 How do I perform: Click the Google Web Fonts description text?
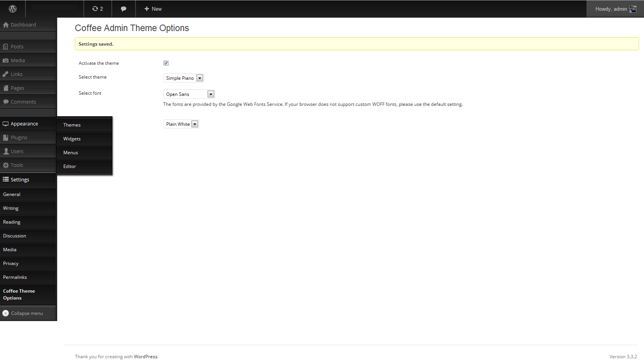313,104
